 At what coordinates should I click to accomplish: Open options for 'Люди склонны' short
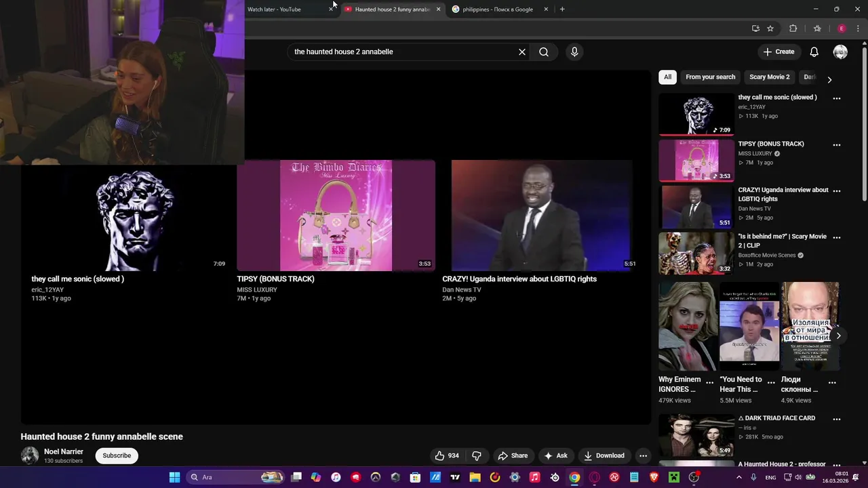pos(832,383)
